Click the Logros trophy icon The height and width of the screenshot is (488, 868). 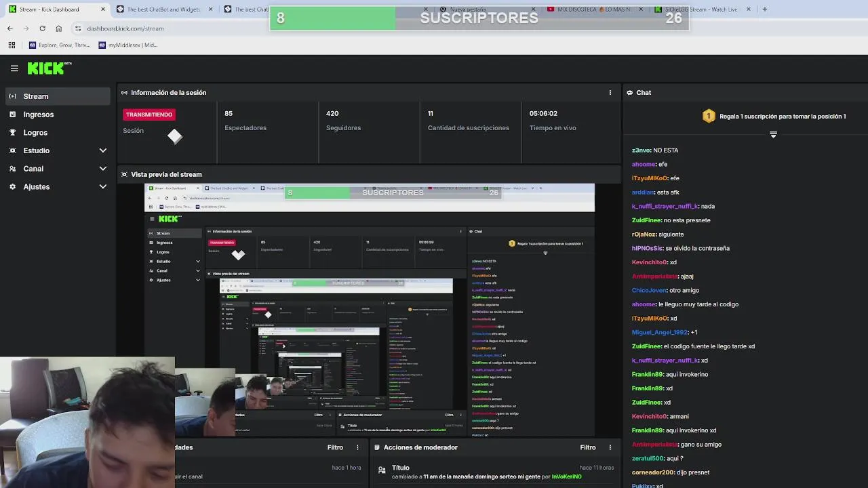coord(12,132)
